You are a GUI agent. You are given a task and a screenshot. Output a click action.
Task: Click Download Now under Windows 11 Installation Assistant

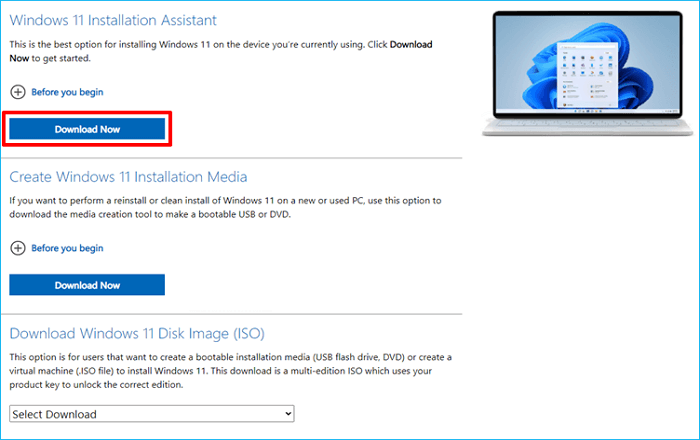pyautogui.click(x=87, y=129)
